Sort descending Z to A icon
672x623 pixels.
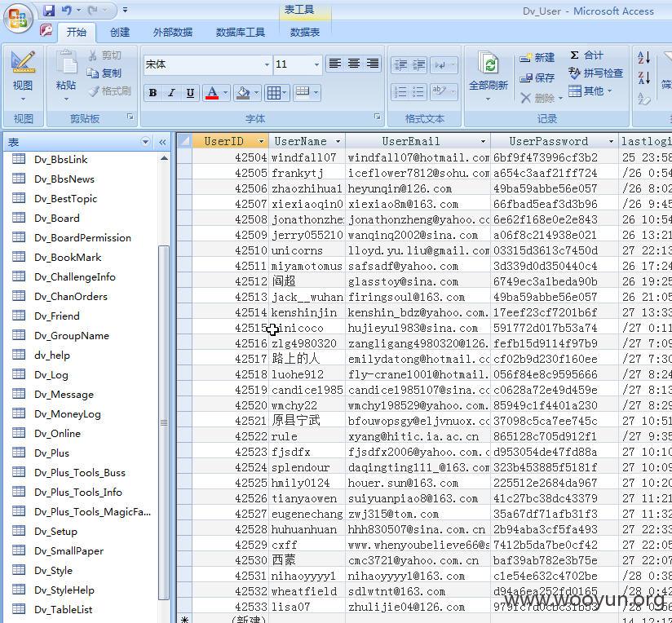tap(644, 77)
